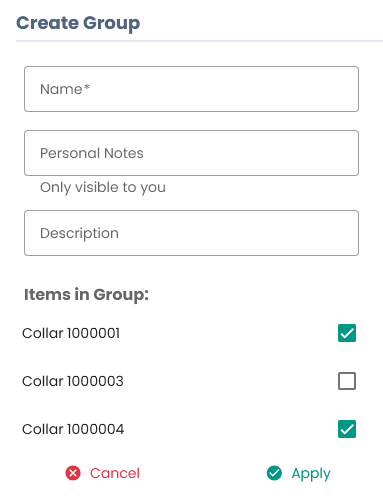The height and width of the screenshot is (503, 383).
Task: Uncheck the Collar 1000004 checkbox
Action: [347, 429]
